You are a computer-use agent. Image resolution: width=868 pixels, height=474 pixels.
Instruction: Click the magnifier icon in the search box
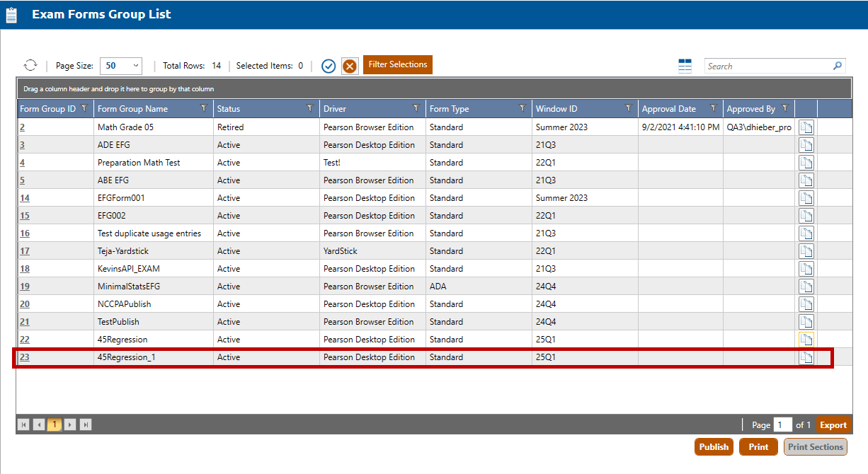pyautogui.click(x=838, y=66)
